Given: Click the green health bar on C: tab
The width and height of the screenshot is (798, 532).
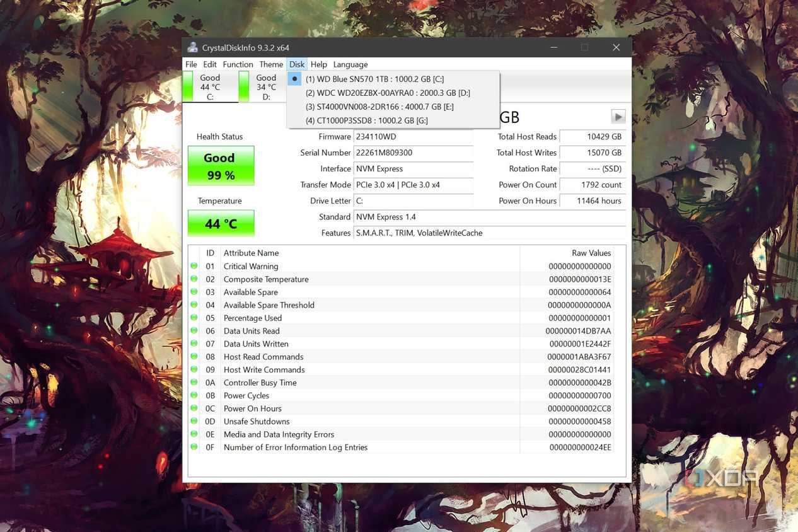Looking at the screenshot, I should tap(187, 87).
